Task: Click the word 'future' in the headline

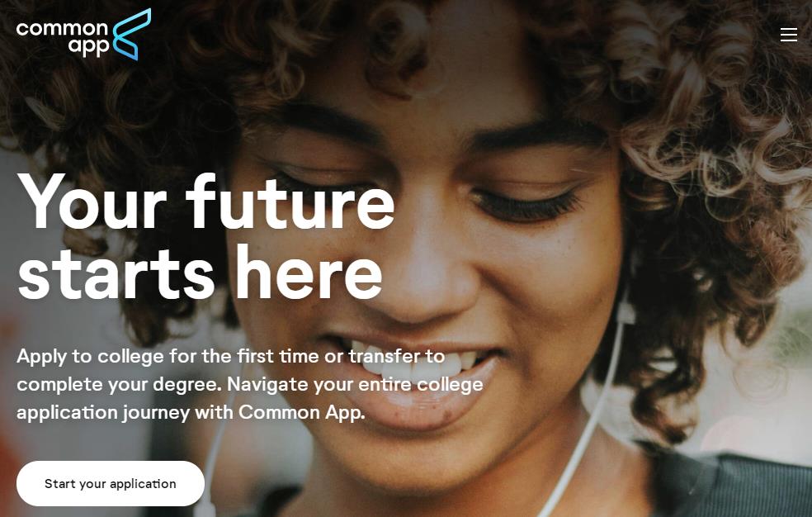Action: (x=290, y=202)
